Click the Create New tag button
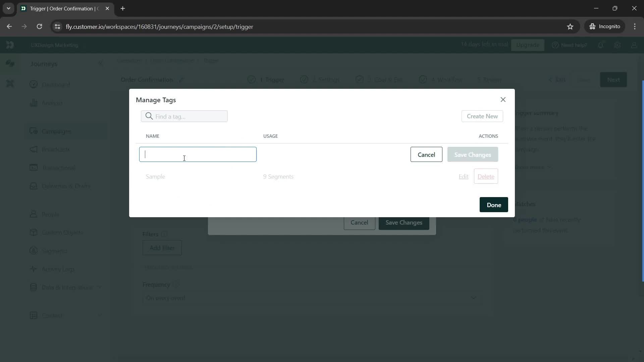The image size is (644, 362). point(482,116)
